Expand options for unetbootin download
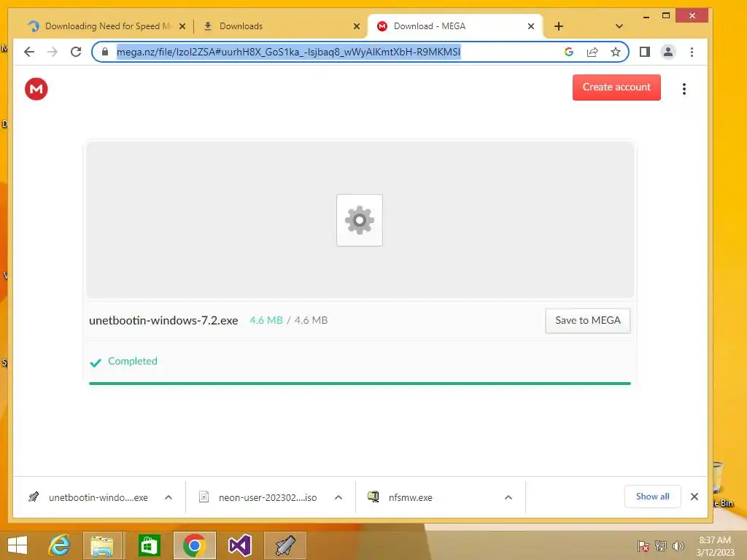The width and height of the screenshot is (747, 560). tap(169, 497)
